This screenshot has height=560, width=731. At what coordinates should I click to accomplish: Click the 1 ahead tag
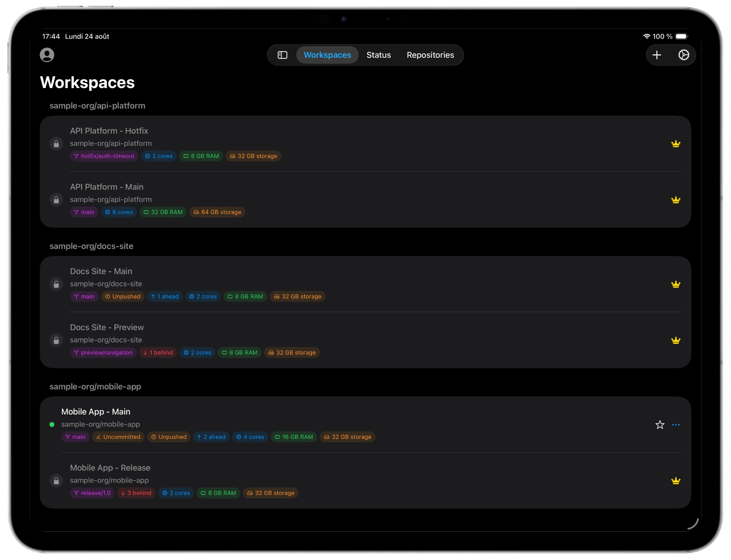tap(165, 297)
